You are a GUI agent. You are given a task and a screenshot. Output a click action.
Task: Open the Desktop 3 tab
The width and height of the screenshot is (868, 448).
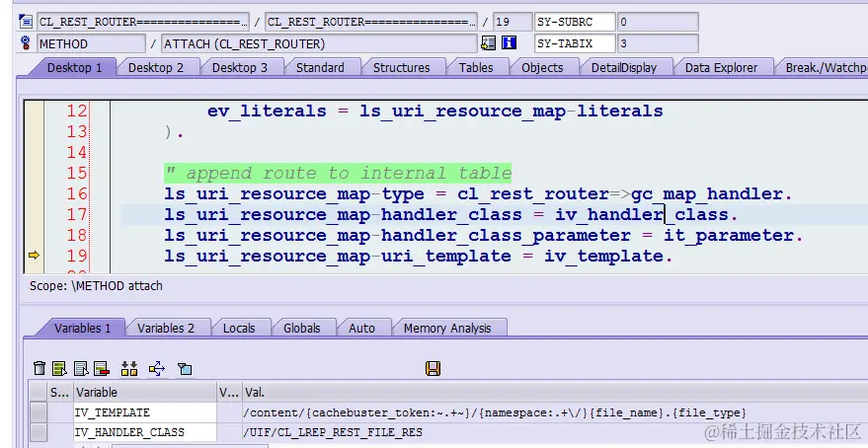point(240,67)
